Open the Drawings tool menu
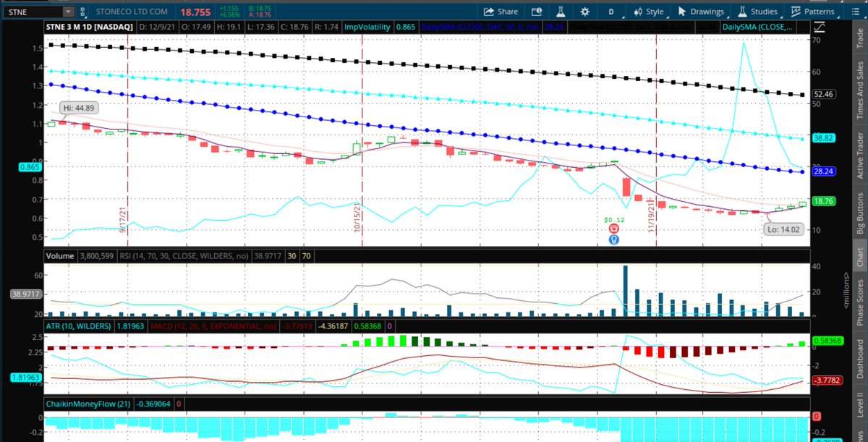Screen dimensions: 868x442 coord(701,12)
